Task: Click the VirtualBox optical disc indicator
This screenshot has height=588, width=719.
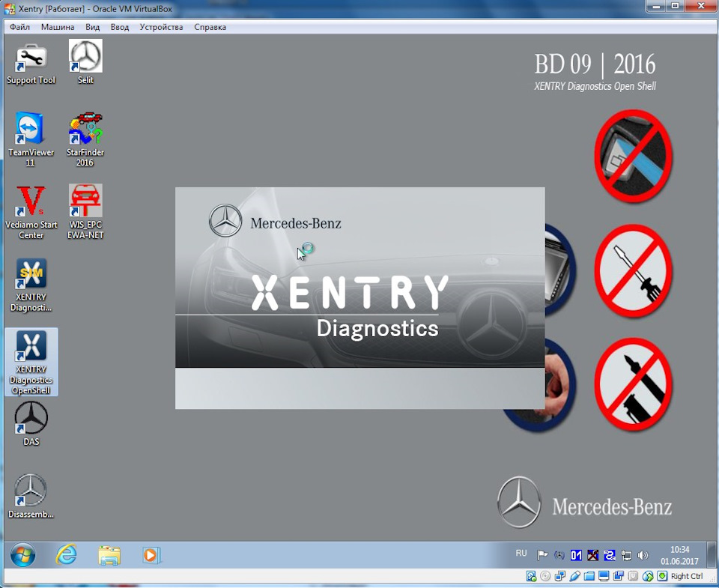Action: click(x=545, y=576)
